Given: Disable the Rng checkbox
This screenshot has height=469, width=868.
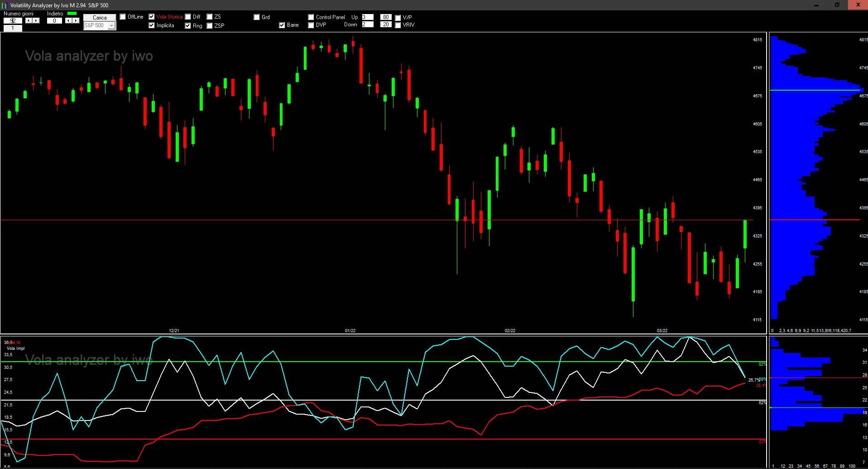Looking at the screenshot, I should click(188, 26).
